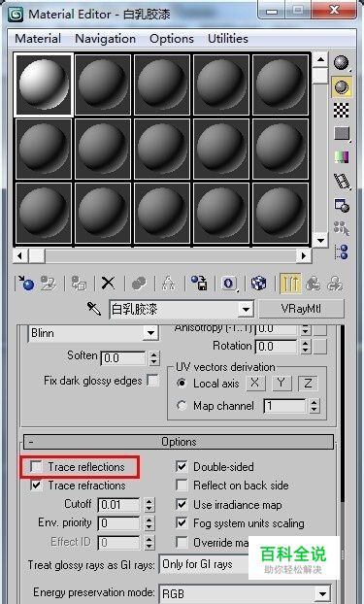This screenshot has width=364, height=604.
Task: Select the highlighted first material sample sphere
Action: point(44,84)
